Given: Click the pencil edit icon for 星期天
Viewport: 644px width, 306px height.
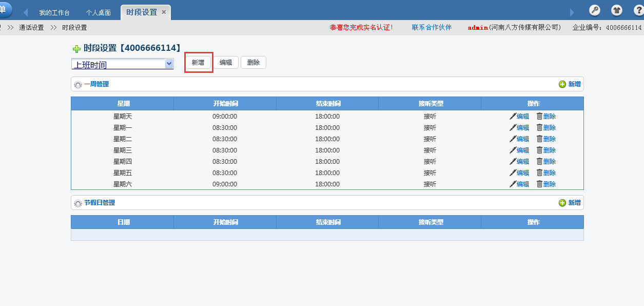Looking at the screenshot, I should click(513, 117).
